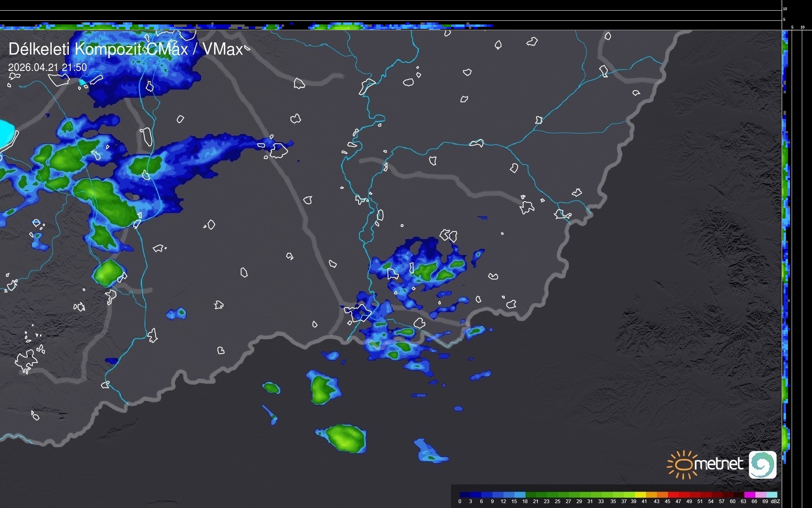Click the first dark green 18 dBZ swatch
This screenshot has height=508, width=812.
pyautogui.click(x=530, y=495)
